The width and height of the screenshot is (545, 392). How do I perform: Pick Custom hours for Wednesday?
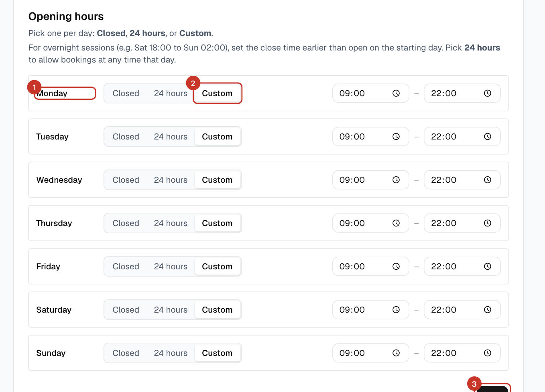(x=218, y=180)
